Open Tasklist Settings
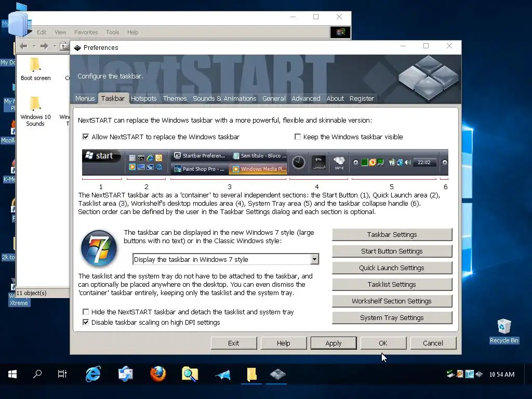Image resolution: width=532 pixels, height=399 pixels. tap(392, 284)
